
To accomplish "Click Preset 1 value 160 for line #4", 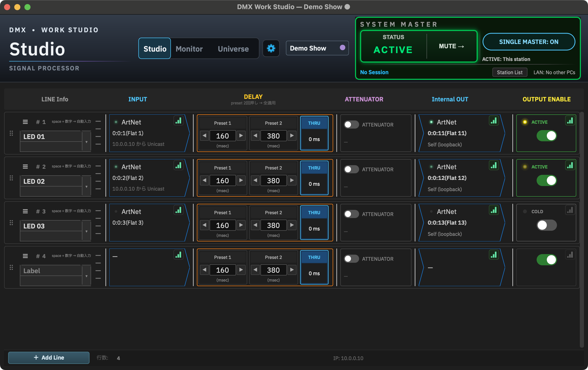I will click(x=223, y=270).
